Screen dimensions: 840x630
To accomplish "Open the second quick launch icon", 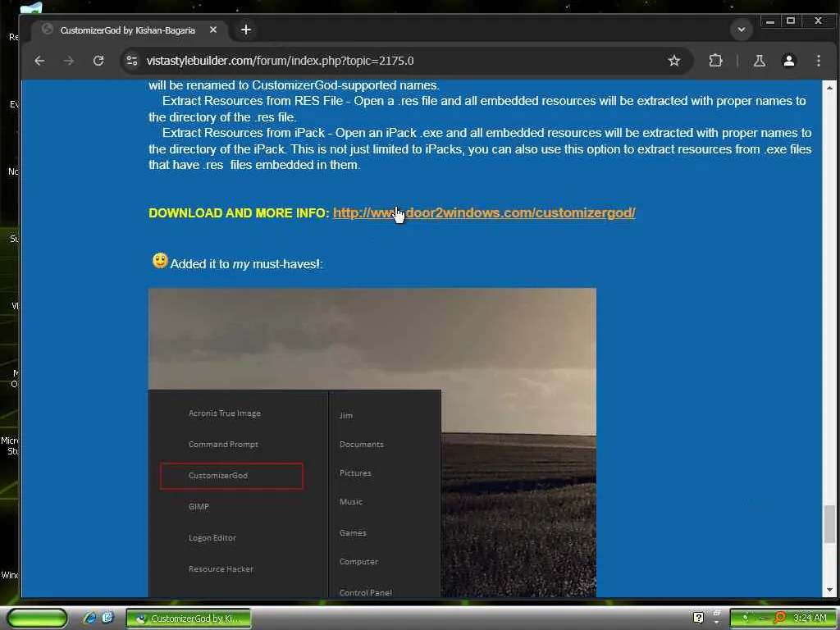I will (x=107, y=618).
